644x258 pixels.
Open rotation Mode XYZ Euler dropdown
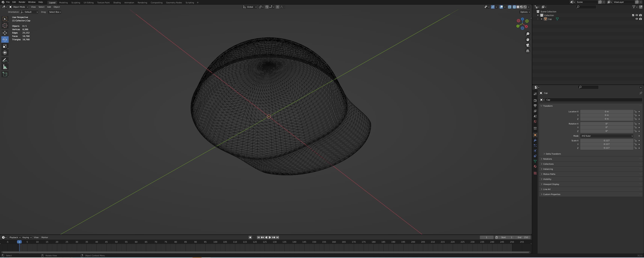(x=607, y=136)
